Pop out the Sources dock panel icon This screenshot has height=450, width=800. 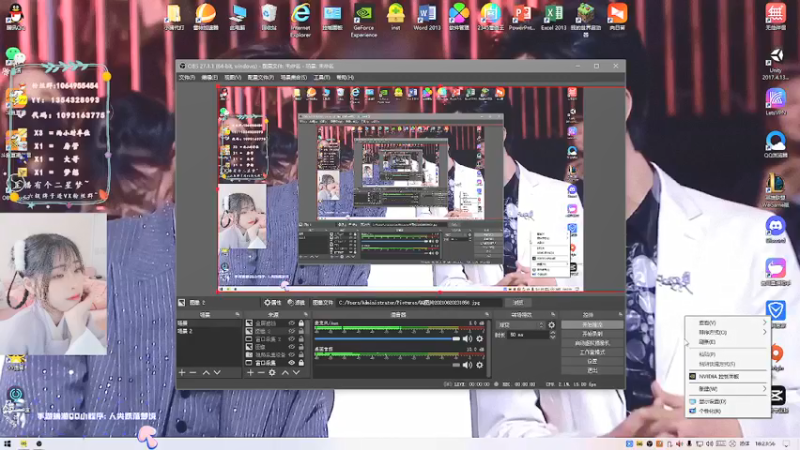(306, 314)
